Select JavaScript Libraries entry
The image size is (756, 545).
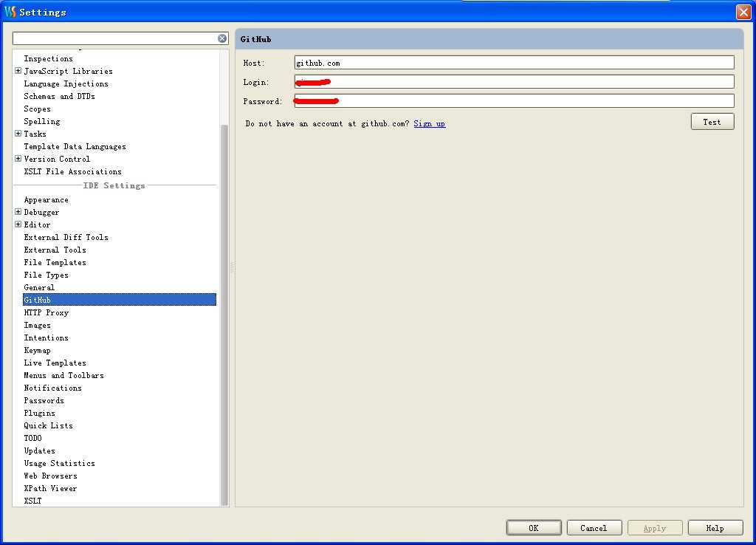coord(68,72)
